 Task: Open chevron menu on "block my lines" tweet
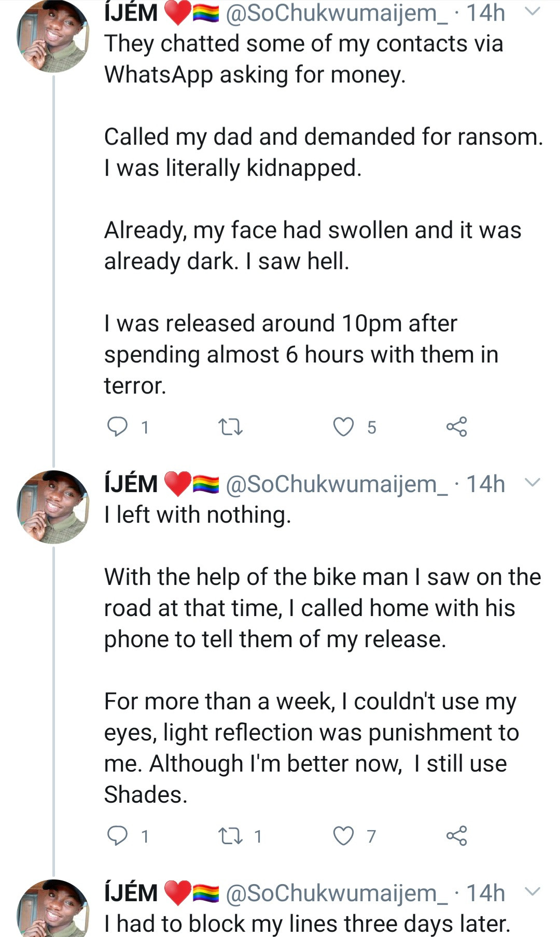click(x=533, y=892)
